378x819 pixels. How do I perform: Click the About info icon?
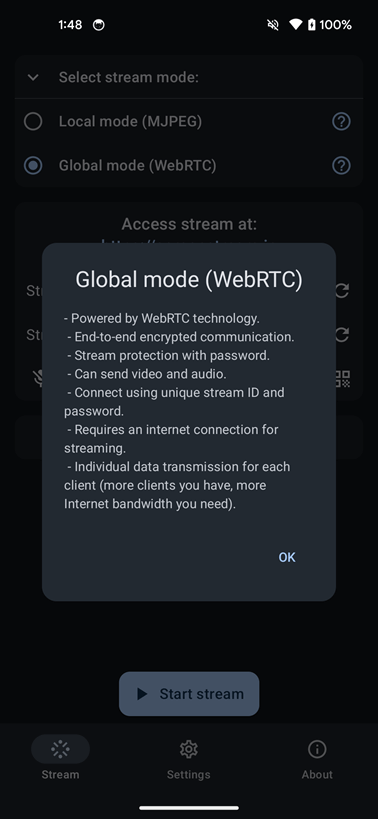click(317, 749)
